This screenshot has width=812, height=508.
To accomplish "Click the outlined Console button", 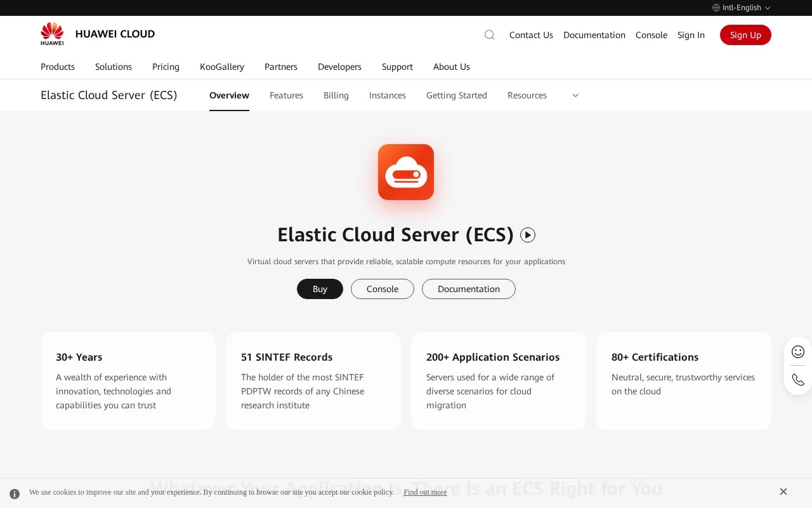I will pyautogui.click(x=383, y=289).
